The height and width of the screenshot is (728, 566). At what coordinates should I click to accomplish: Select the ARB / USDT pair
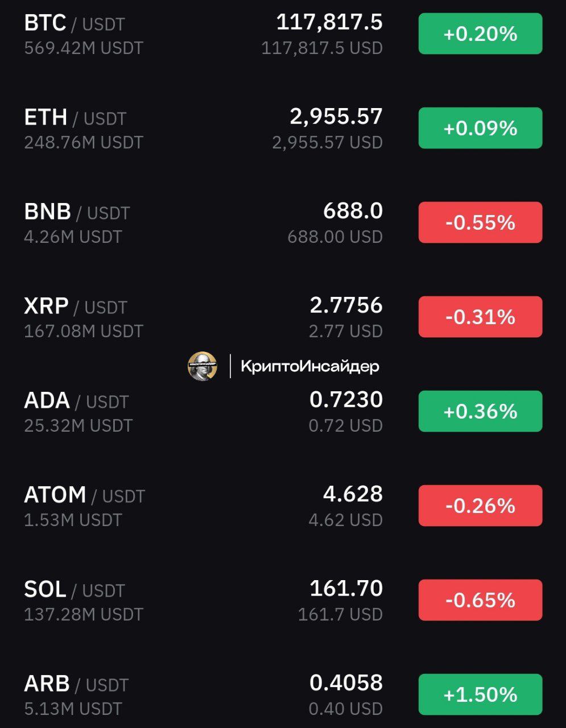283,695
